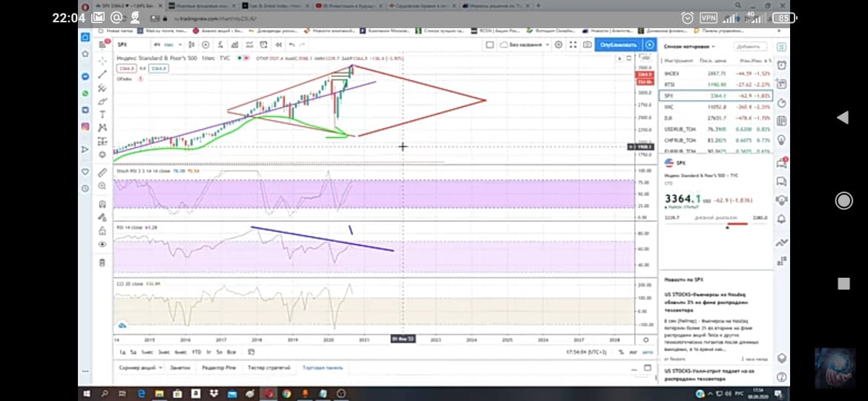Image resolution: width=868 pixels, height=401 pixels.
Task: Activate the zoom in tool
Action: tap(102, 186)
